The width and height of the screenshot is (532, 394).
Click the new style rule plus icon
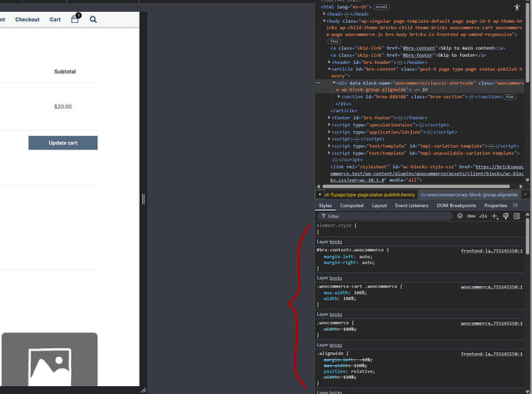[x=495, y=216]
